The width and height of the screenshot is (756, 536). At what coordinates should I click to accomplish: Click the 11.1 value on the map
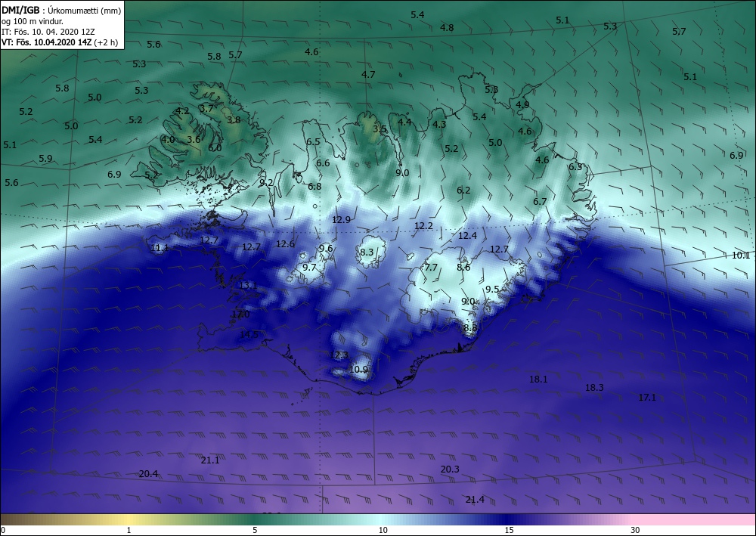tap(160, 248)
